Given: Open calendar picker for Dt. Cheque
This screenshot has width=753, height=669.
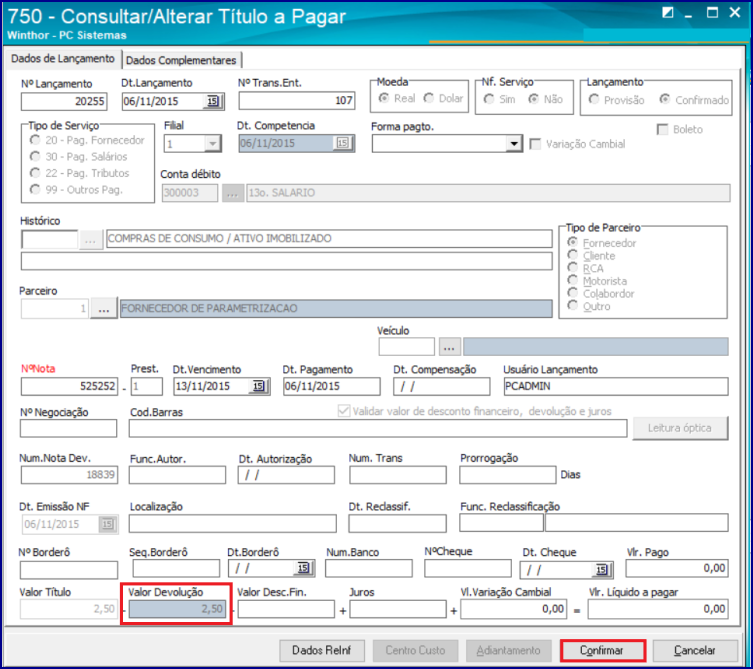Looking at the screenshot, I should (602, 570).
